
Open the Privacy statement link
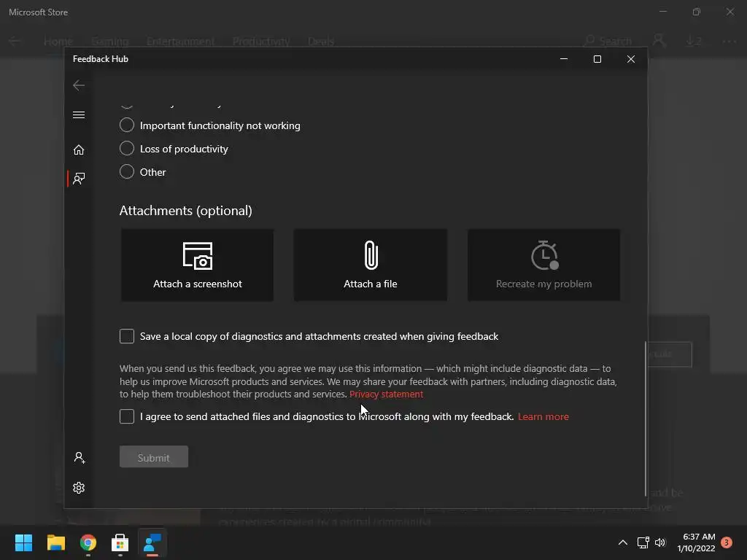click(x=386, y=394)
